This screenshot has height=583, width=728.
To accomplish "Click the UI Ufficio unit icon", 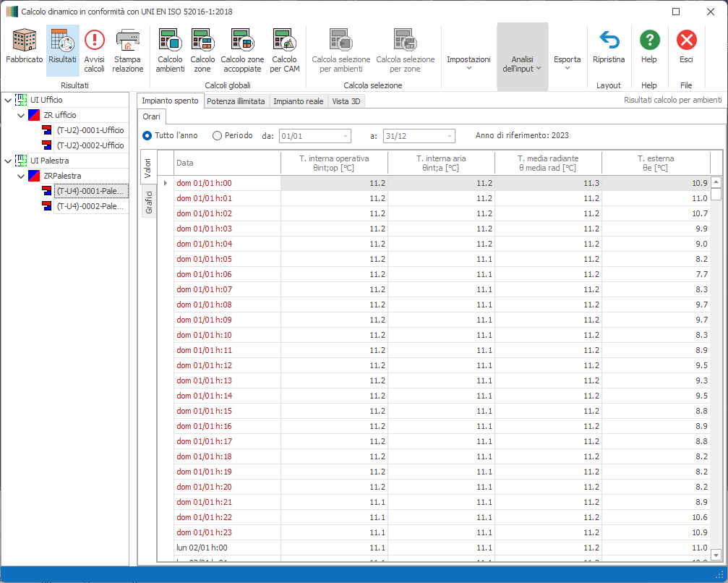I will click(21, 99).
